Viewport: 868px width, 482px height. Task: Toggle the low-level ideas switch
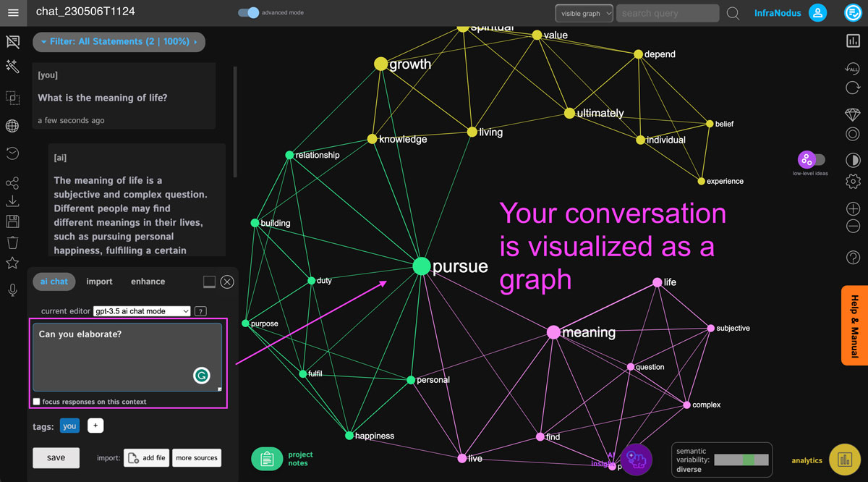810,160
